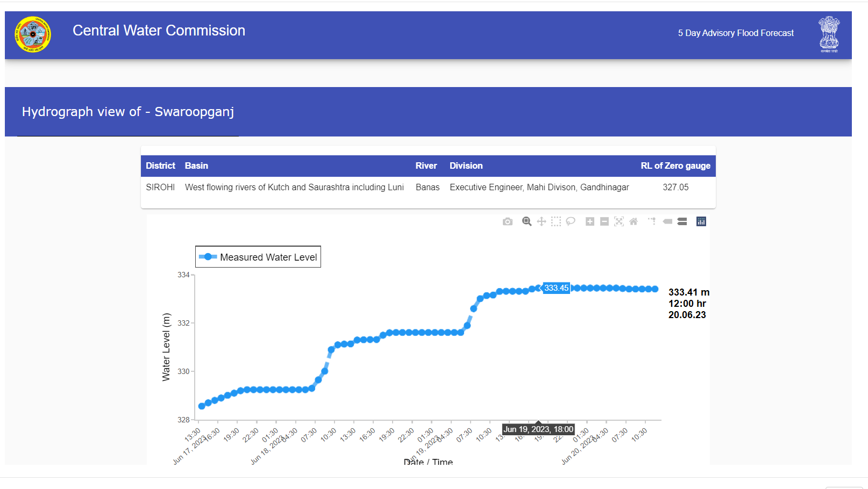Click the Autoscale icon in chart toolbar
868x489 pixels.
[619, 222]
